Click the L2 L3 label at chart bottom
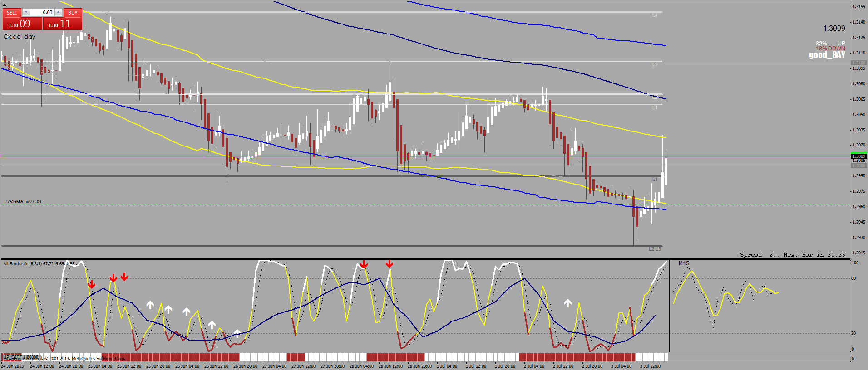 [x=655, y=249]
